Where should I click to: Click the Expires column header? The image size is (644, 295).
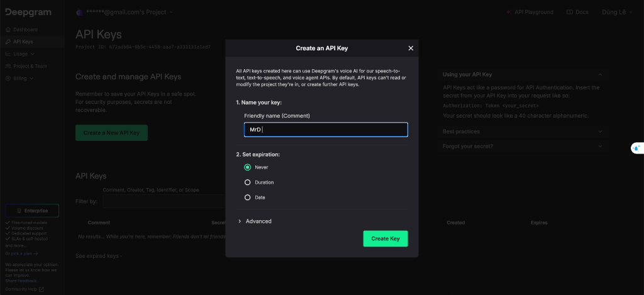tap(539, 223)
